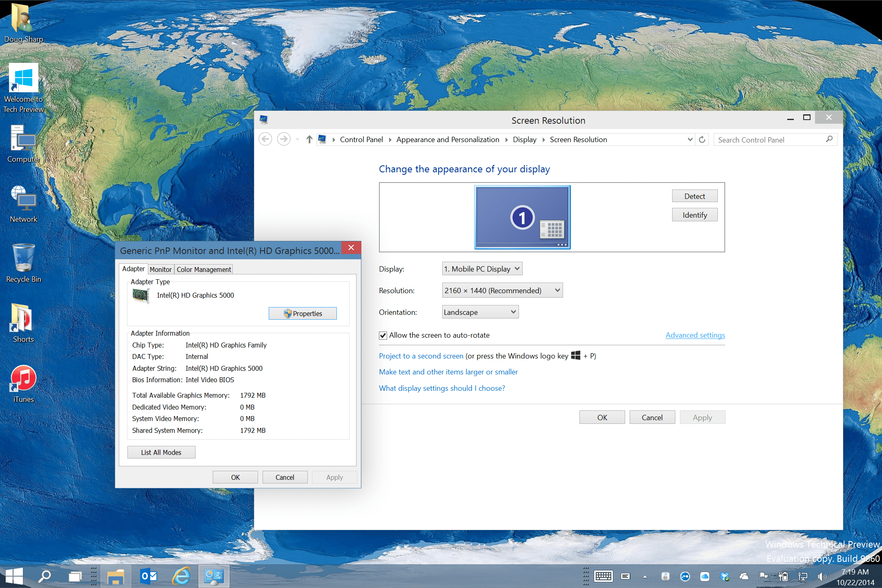The image size is (882, 588).
Task: Open the touch keyboard from the tray
Action: pyautogui.click(x=604, y=576)
